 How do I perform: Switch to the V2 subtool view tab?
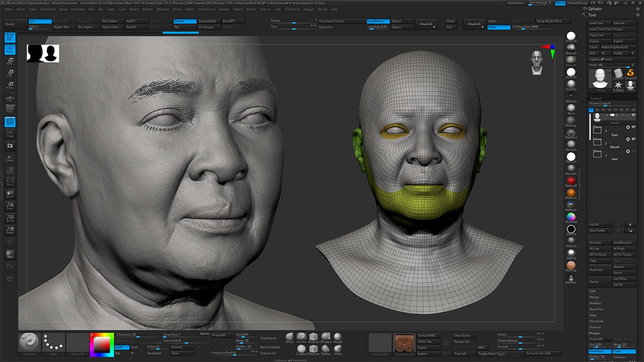[x=598, y=110]
